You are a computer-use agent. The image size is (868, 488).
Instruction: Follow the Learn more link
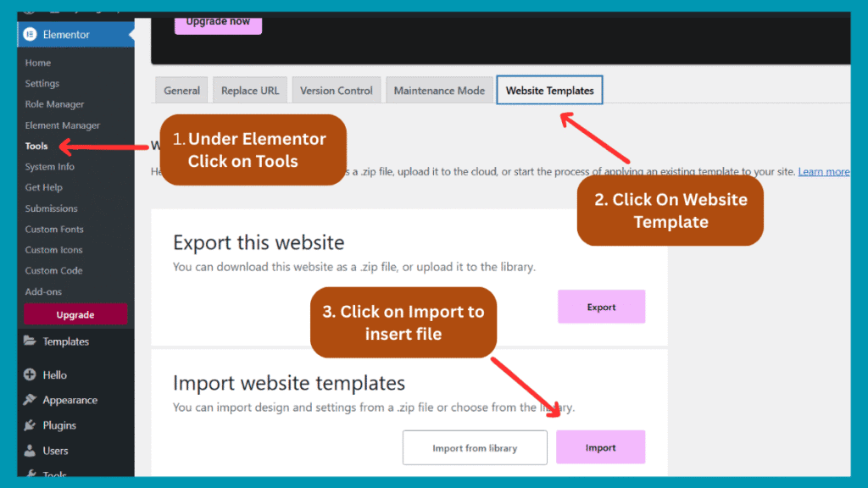(x=824, y=171)
